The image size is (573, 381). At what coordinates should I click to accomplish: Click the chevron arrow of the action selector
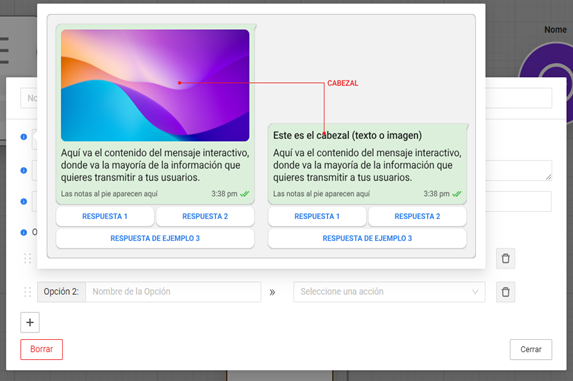click(x=475, y=292)
